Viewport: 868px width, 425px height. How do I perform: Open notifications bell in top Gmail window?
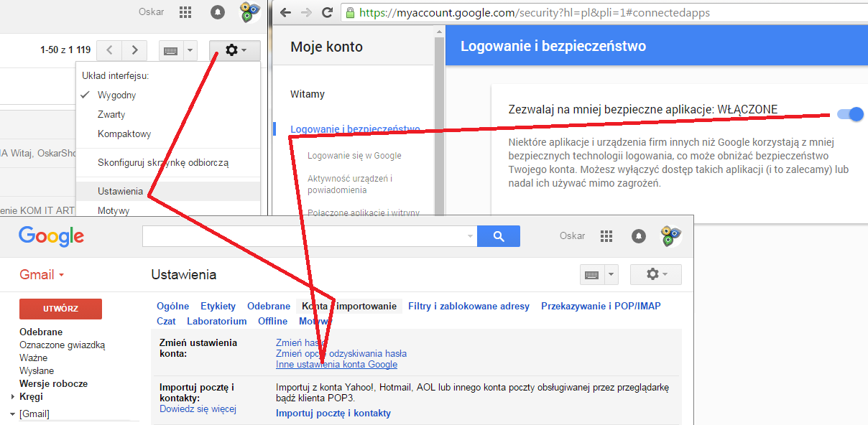pos(218,12)
